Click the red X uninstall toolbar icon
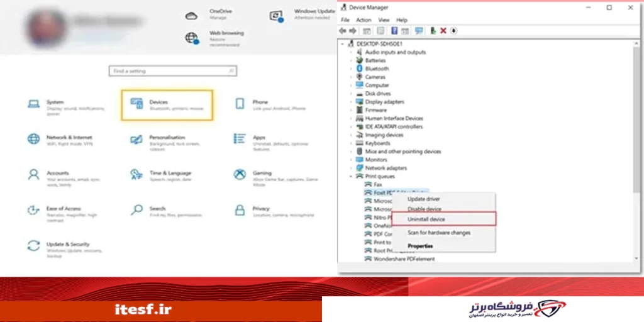 point(443,30)
